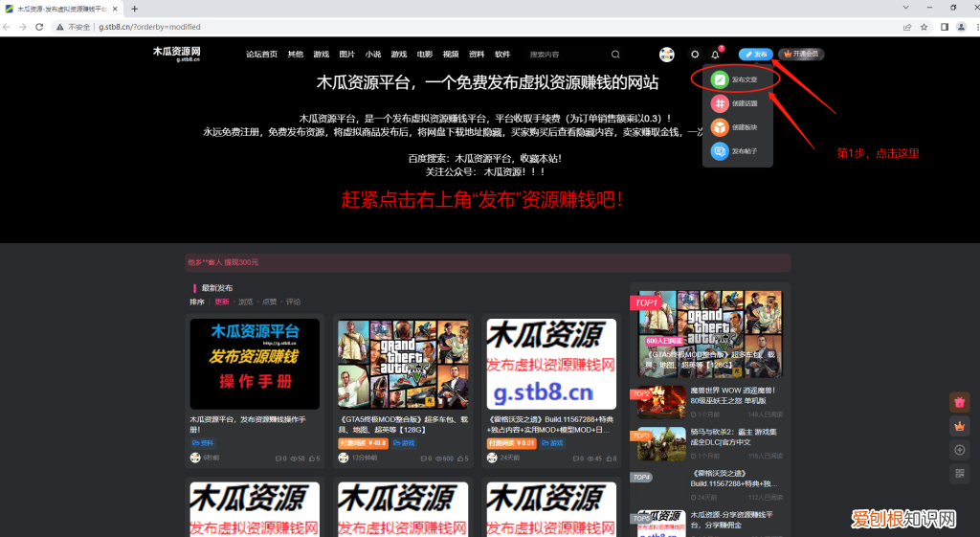The height and width of the screenshot is (537, 980).
Task: Click the 木瓜资源网 site logo
Action: 177,54
